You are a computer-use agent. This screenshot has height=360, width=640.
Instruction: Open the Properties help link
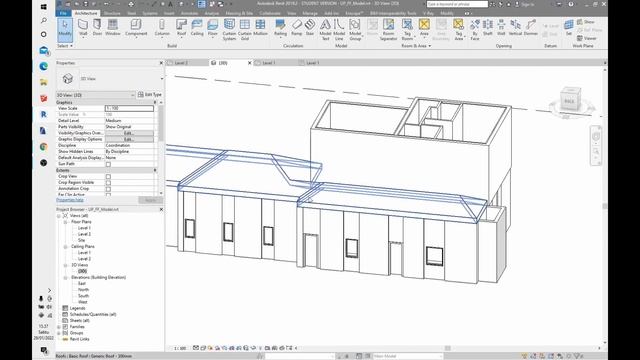(70, 200)
